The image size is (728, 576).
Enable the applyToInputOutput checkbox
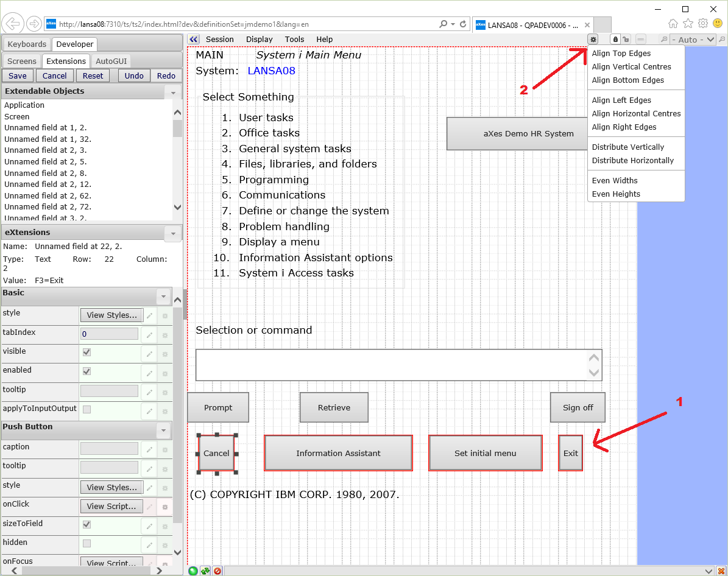tap(87, 409)
